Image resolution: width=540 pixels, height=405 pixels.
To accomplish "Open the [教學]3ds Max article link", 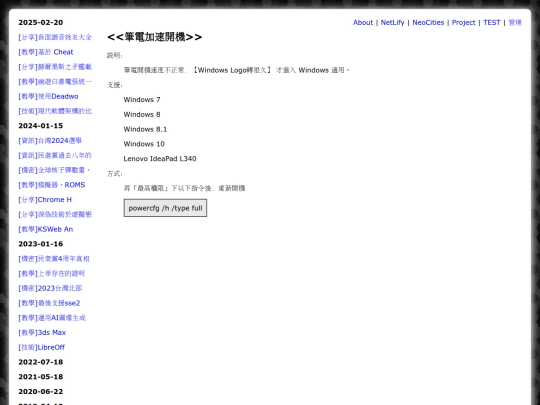I will (42, 333).
